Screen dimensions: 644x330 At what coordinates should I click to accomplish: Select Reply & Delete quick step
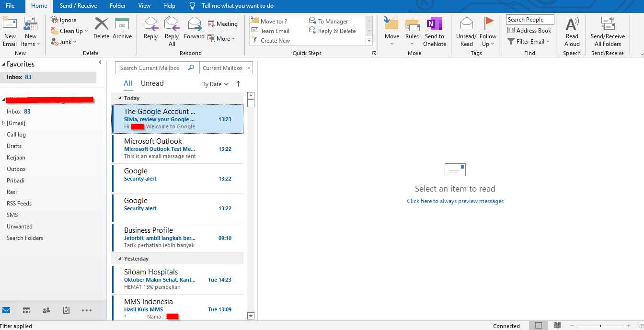(333, 31)
